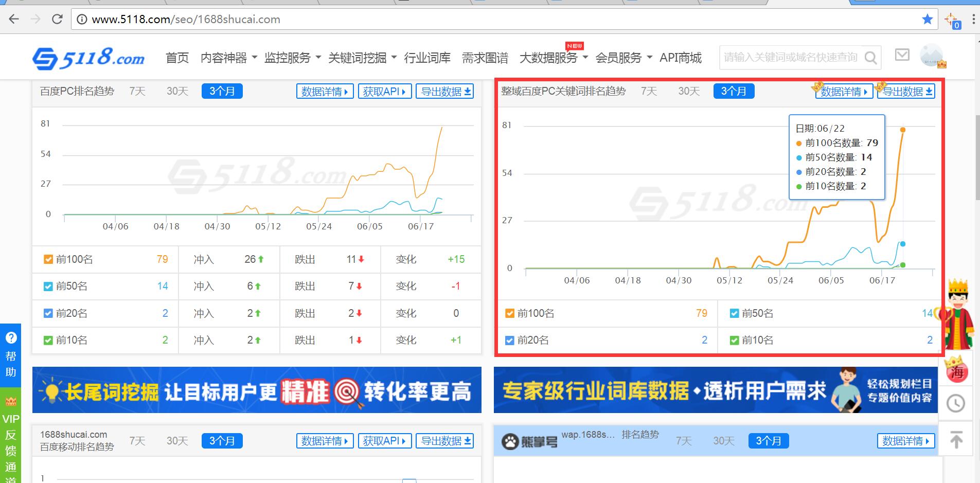Viewport: 980px width, 483px height.
Task: Click the search magnifier icon
Action: click(x=870, y=58)
